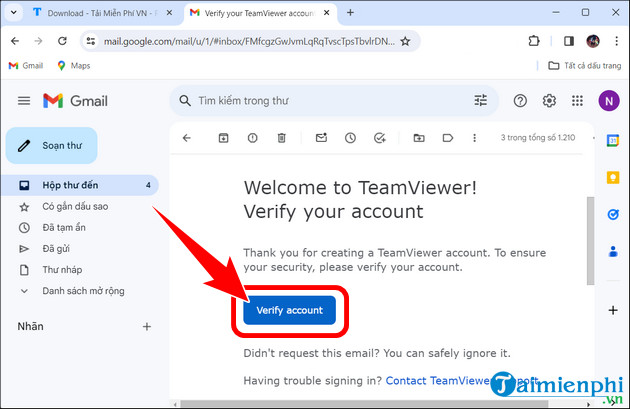
Task: Open the Đã gửi sent folder
Action: 56,249
